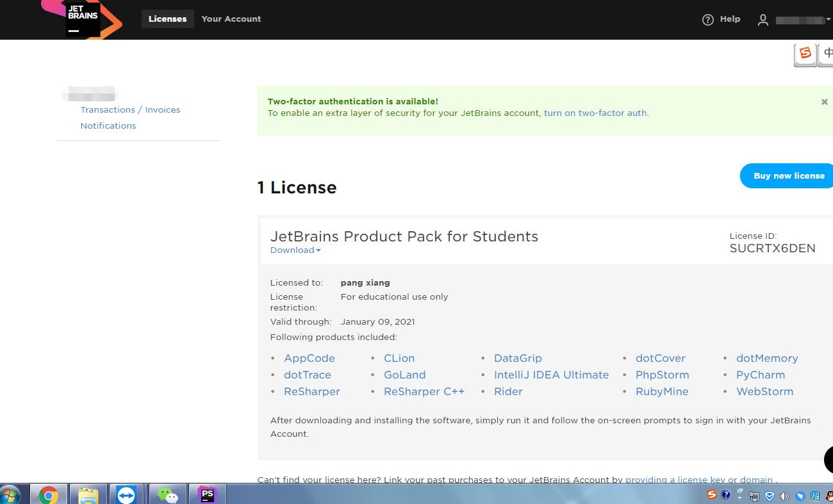
Task: Open WeChat from the taskbar
Action: point(167,495)
